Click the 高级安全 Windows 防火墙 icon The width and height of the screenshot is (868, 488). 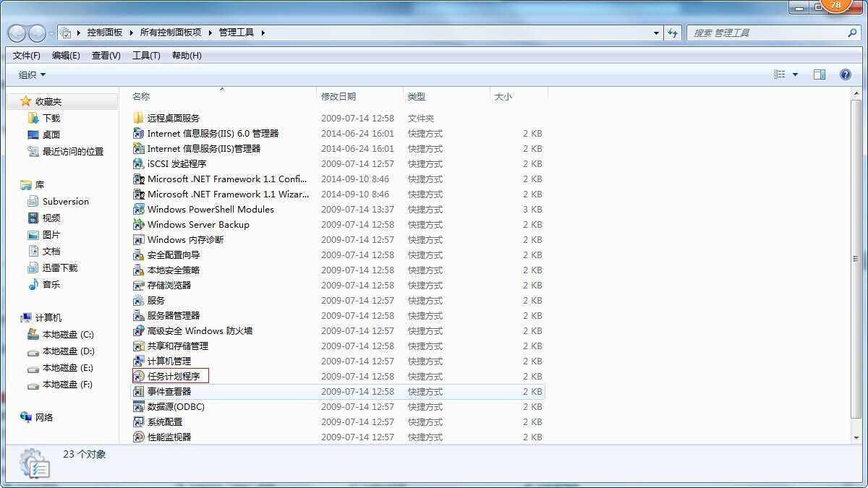click(x=139, y=330)
